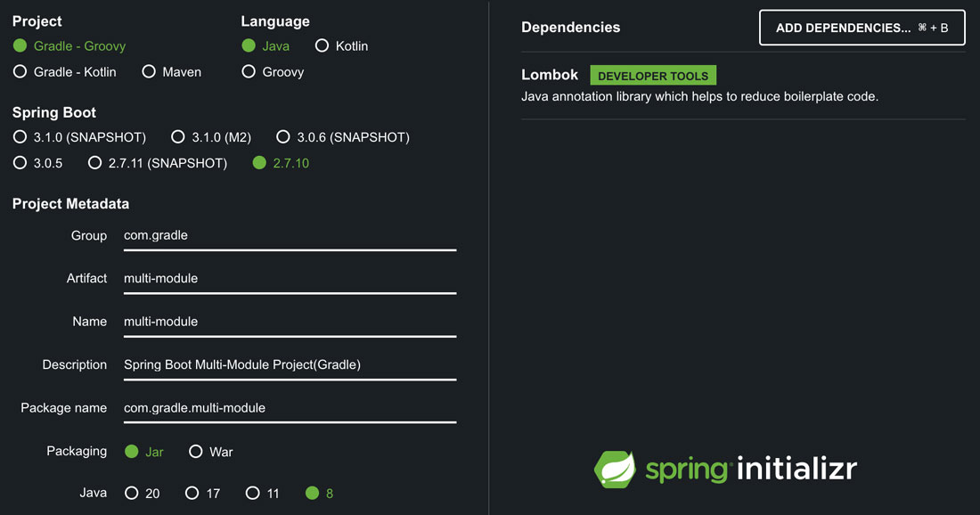The height and width of the screenshot is (515, 980).
Task: Choose Spring Boot 2.7.11 (SNAPSHOT)
Action: (158, 163)
